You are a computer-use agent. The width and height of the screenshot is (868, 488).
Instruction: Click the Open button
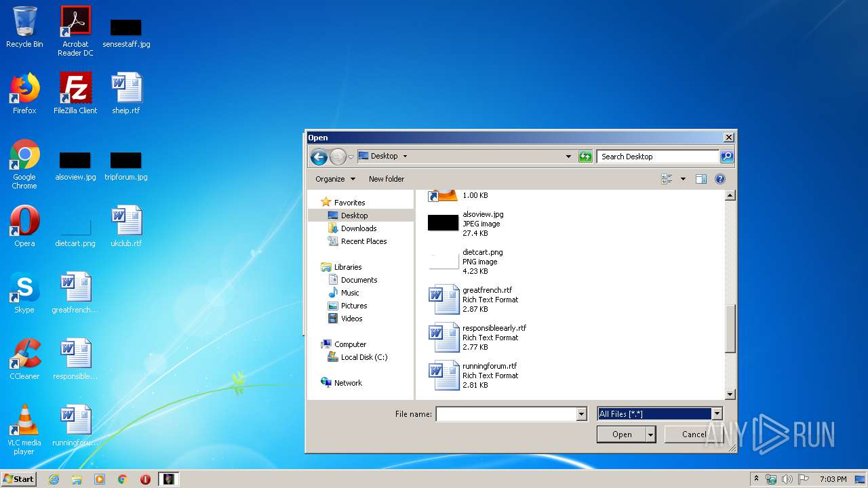coord(622,434)
